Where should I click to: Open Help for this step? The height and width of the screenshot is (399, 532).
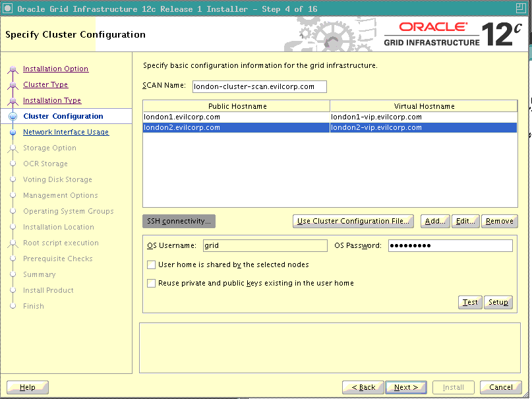coord(28,388)
